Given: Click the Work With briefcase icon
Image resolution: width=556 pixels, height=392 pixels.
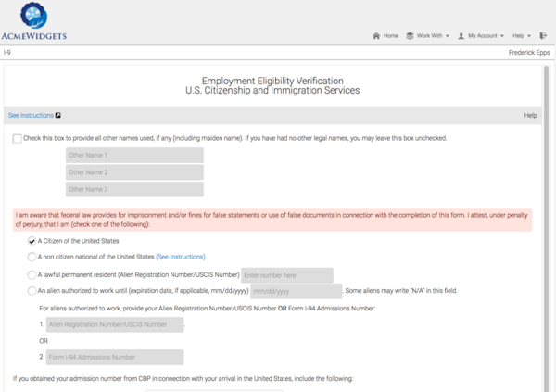Looking at the screenshot, I should [x=411, y=36].
